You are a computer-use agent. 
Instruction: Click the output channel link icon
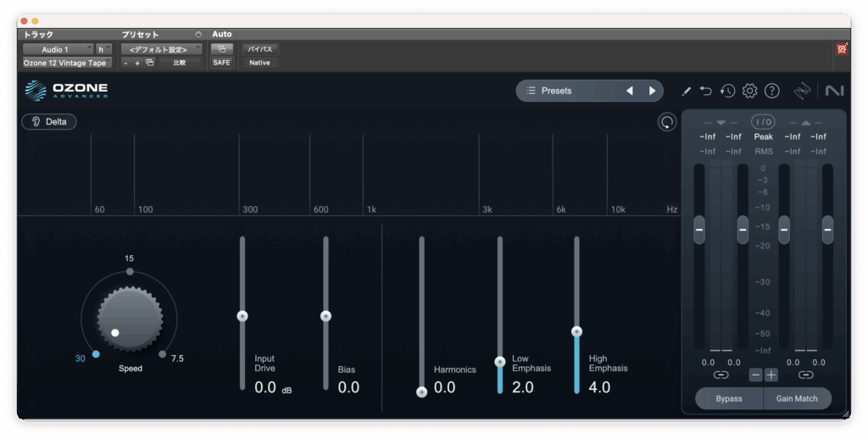(x=805, y=374)
